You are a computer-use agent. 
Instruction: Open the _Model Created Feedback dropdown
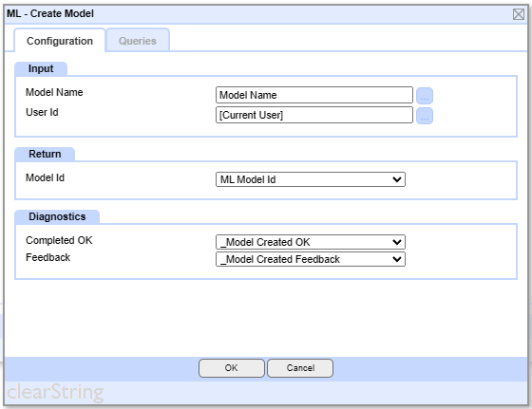pyautogui.click(x=311, y=259)
